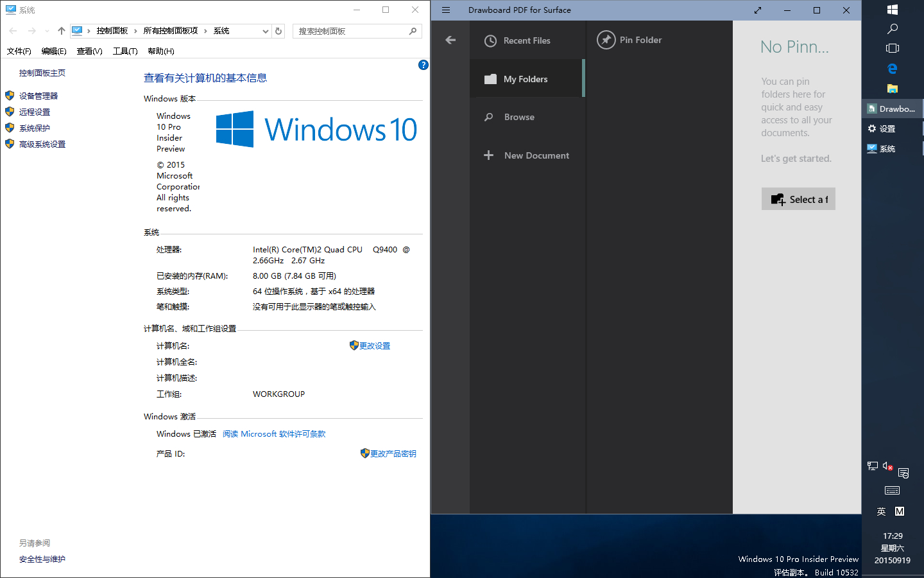Open 安全性与维护 link
This screenshot has height=578, width=924.
[42, 559]
